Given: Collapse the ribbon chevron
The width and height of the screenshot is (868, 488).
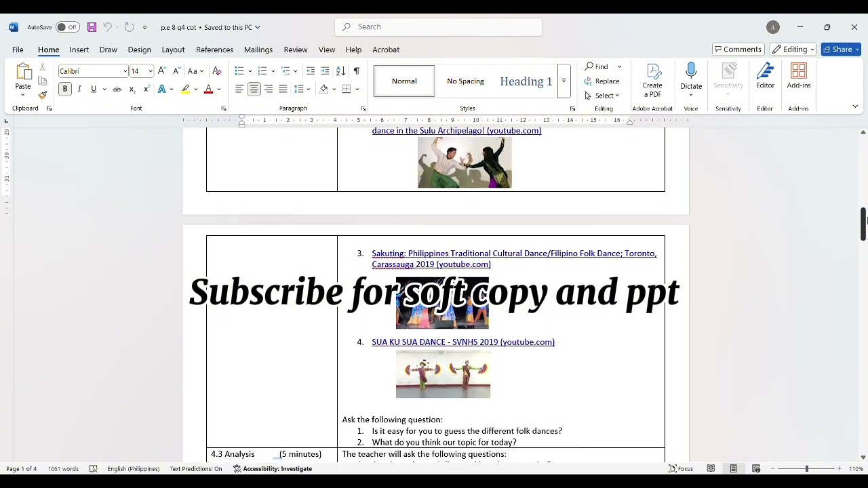Looking at the screenshot, I should 854,106.
